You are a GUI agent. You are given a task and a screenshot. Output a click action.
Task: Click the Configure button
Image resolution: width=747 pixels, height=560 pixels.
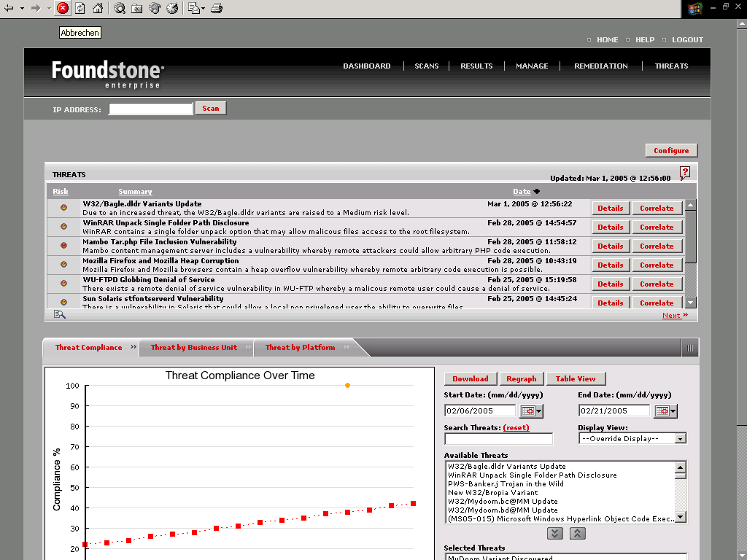click(671, 150)
